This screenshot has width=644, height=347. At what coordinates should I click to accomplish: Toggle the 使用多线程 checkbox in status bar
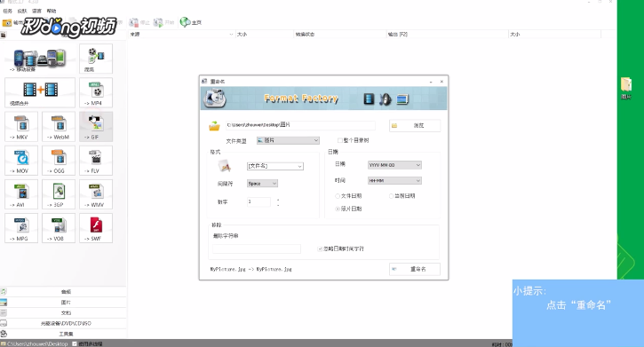(x=75, y=343)
